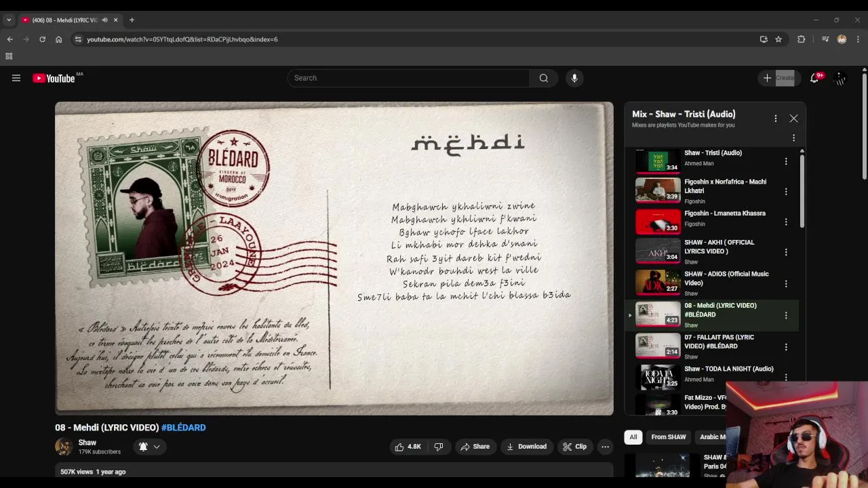Screen dimensions: 868x488
Task: Open the browser profile avatar
Action: click(842, 39)
